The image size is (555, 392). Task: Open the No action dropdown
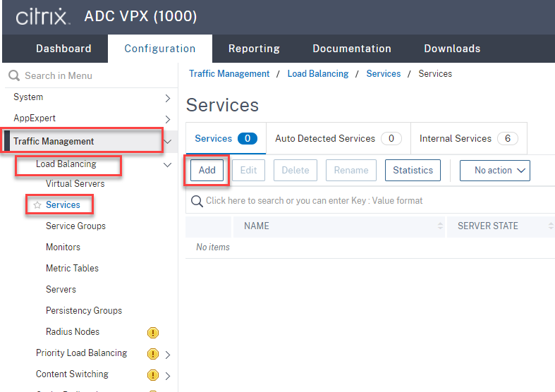(x=494, y=170)
